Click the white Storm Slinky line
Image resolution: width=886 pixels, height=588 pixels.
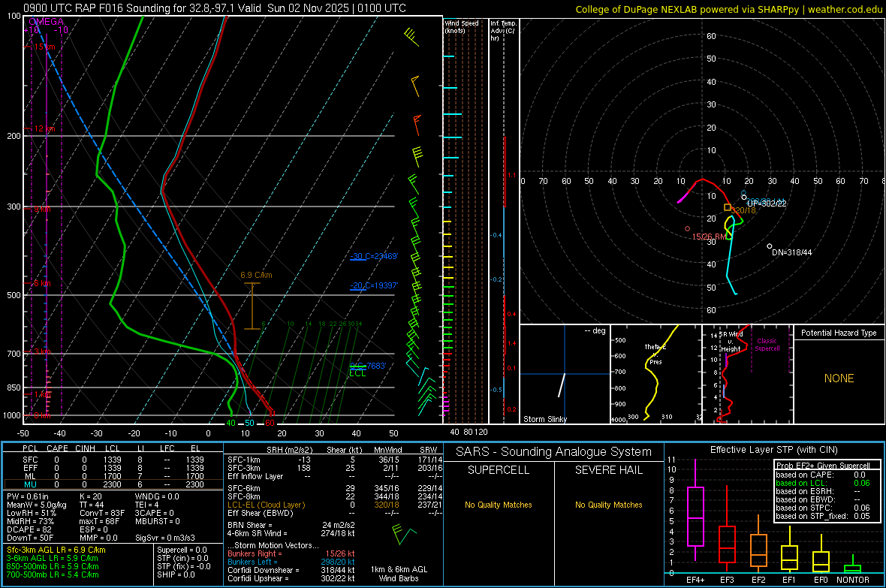click(562, 384)
